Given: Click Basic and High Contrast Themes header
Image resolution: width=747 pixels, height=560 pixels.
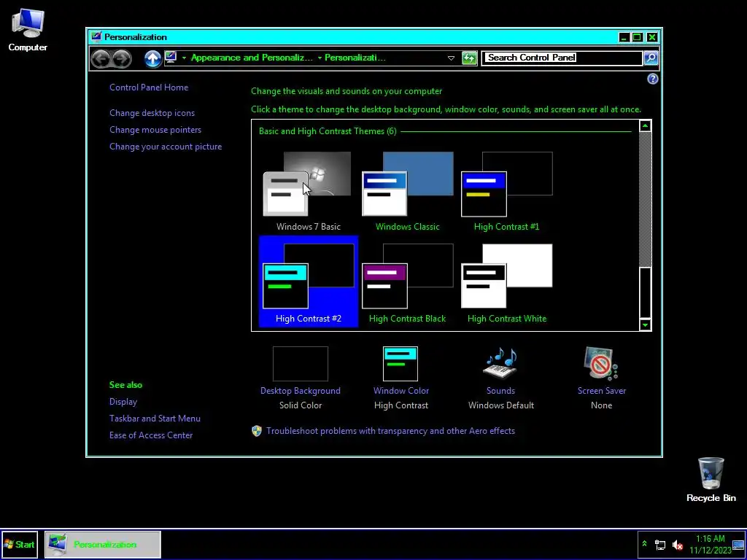Looking at the screenshot, I should [328, 131].
